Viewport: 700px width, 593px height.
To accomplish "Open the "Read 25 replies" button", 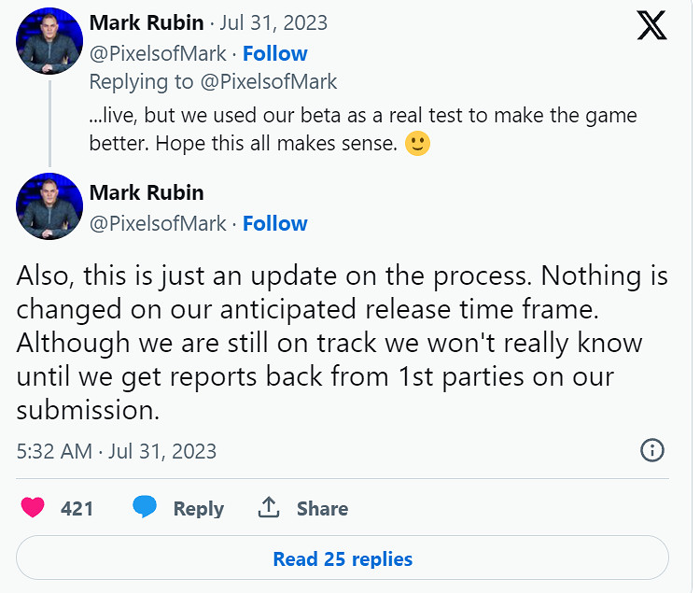I will pyautogui.click(x=343, y=559).
